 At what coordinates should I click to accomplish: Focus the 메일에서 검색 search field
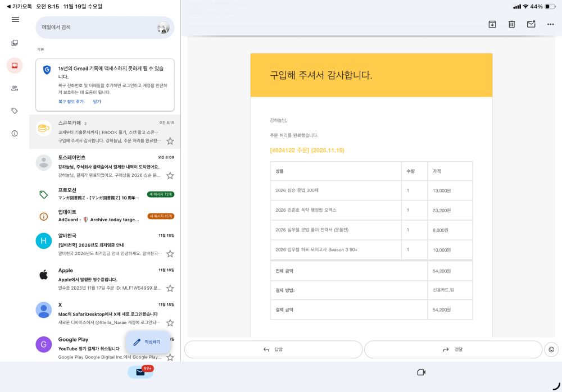(x=105, y=27)
